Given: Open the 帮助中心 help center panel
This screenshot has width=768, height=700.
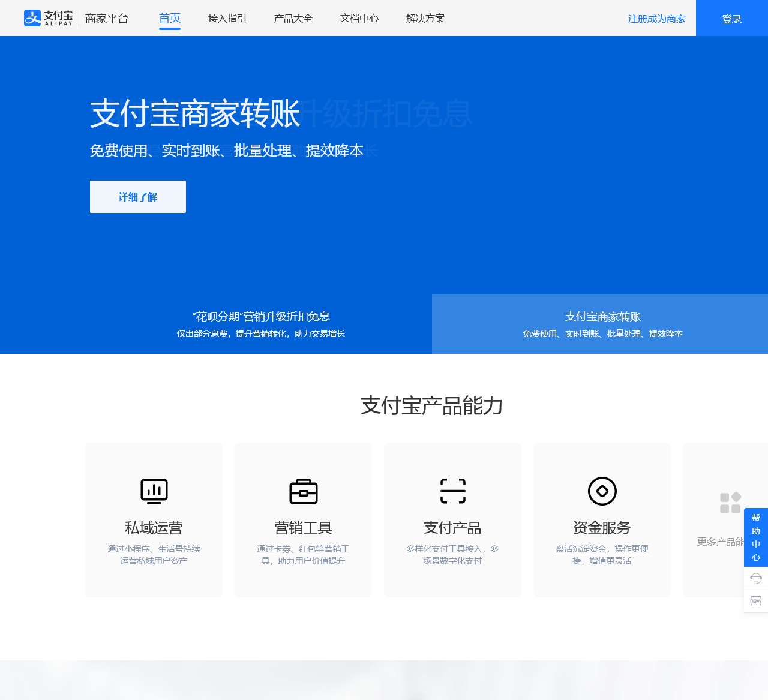Looking at the screenshot, I should 756,537.
